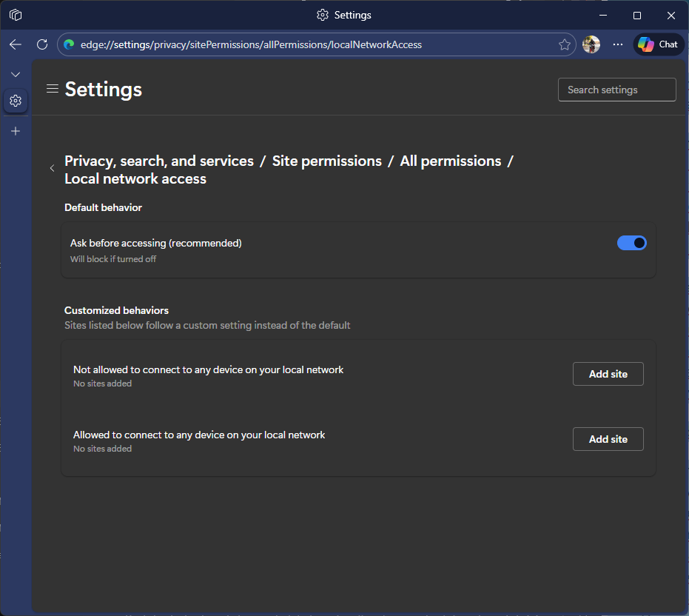
Task: Open Privacy, search, and services breadcrumb
Action: [x=159, y=161]
